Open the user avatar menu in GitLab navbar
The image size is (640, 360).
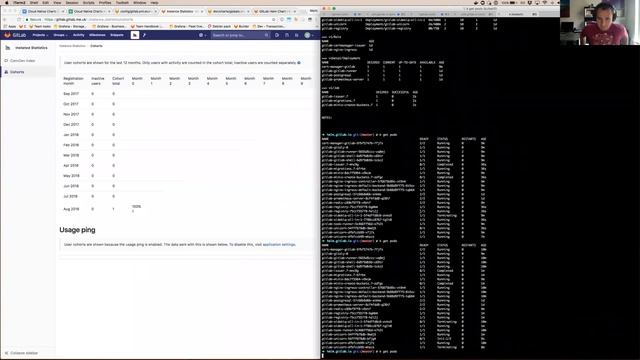point(308,35)
